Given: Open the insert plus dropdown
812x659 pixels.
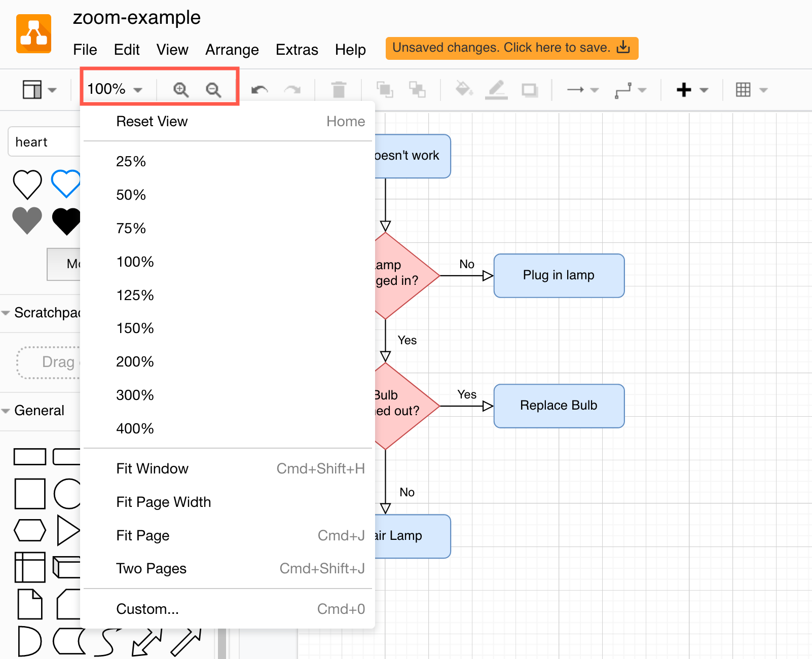Looking at the screenshot, I should point(692,90).
